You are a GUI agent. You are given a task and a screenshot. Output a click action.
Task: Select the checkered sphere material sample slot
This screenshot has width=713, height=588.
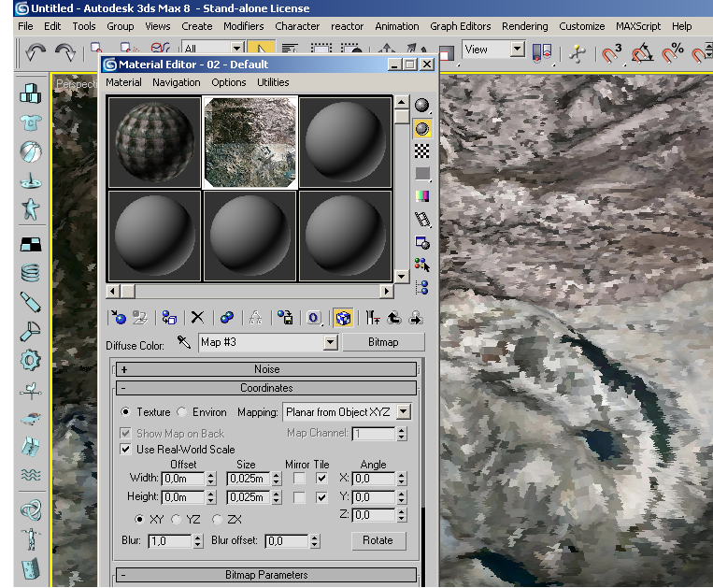[x=155, y=142]
